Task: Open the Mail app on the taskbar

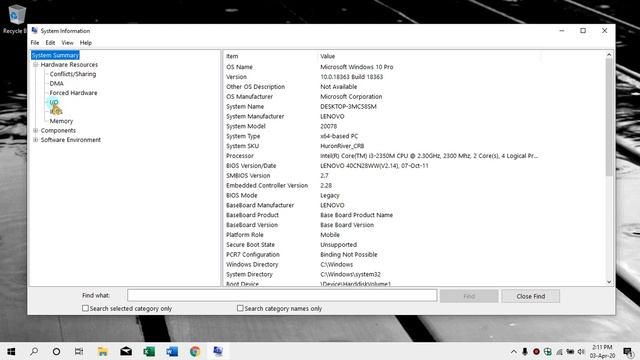Action: coord(126,351)
